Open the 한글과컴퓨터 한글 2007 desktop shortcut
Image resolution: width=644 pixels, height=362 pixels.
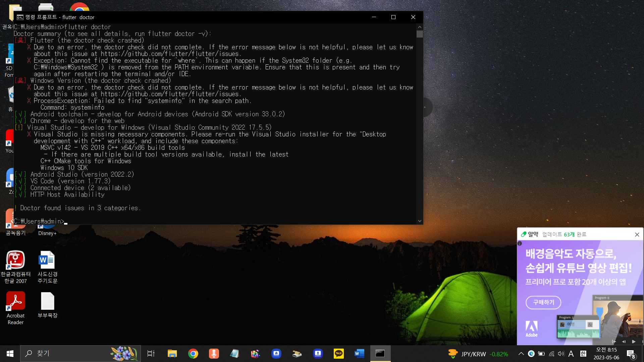pos(15,267)
